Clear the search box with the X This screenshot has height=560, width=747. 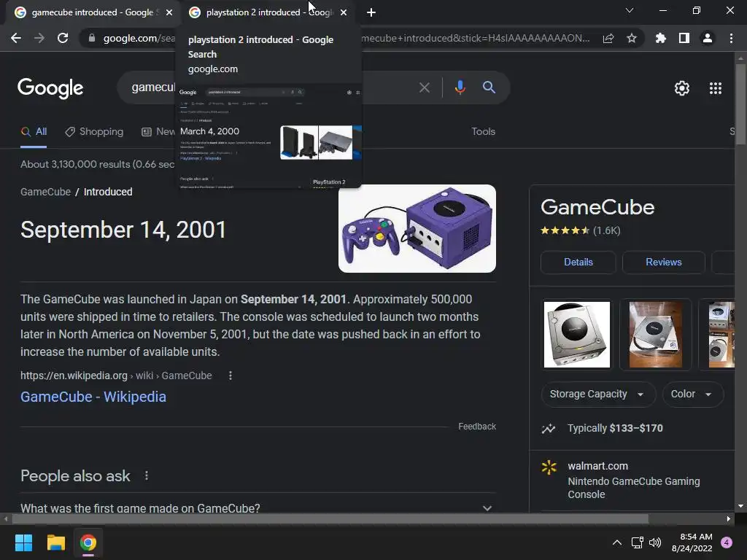(424, 87)
